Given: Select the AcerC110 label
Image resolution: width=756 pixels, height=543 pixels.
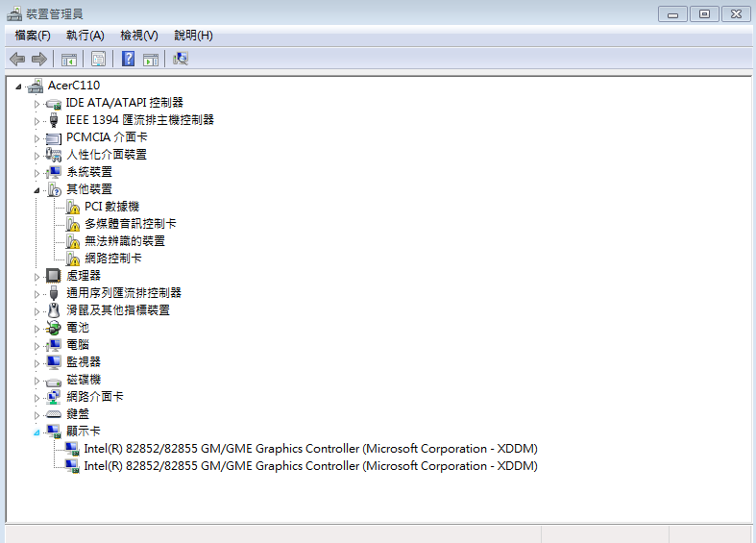Looking at the screenshot, I should tap(74, 86).
